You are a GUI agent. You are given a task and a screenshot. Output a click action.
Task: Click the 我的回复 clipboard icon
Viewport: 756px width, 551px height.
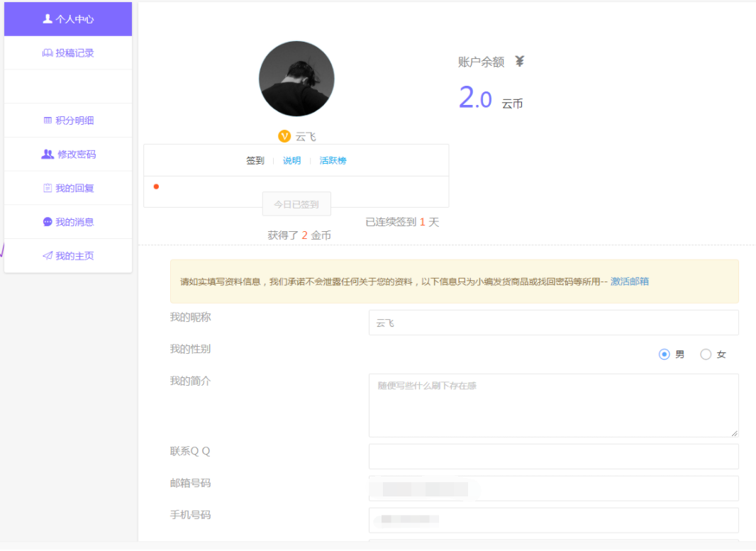tap(48, 189)
